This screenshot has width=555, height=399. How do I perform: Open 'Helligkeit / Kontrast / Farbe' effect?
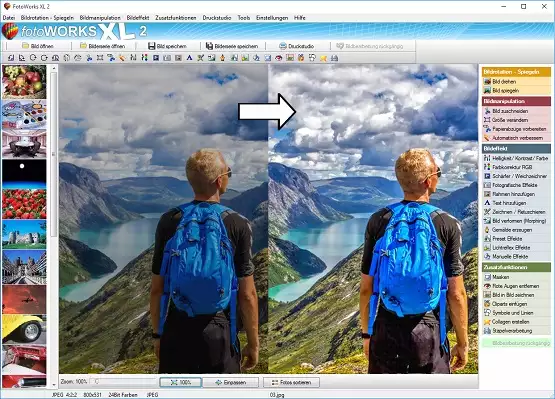tap(516, 158)
